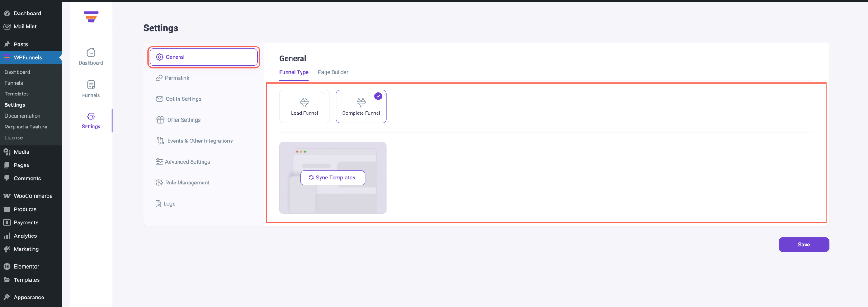Click the Elementor logo icon
This screenshot has width=868, height=307.
click(x=7, y=267)
